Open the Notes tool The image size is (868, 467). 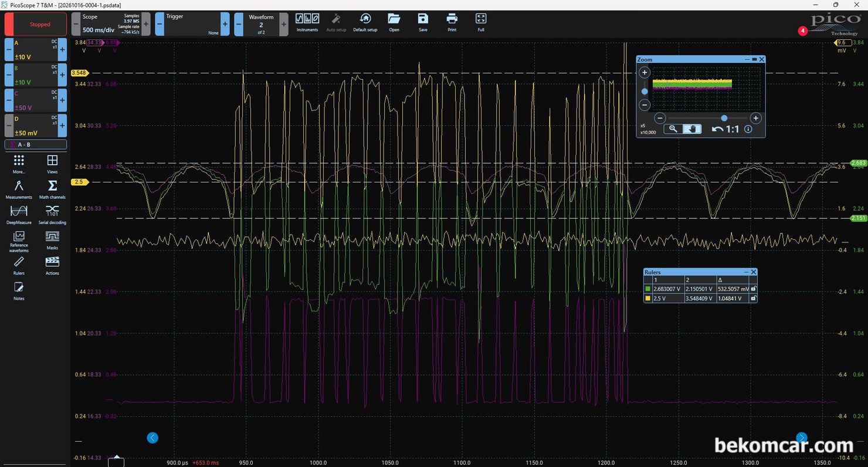coord(19,290)
